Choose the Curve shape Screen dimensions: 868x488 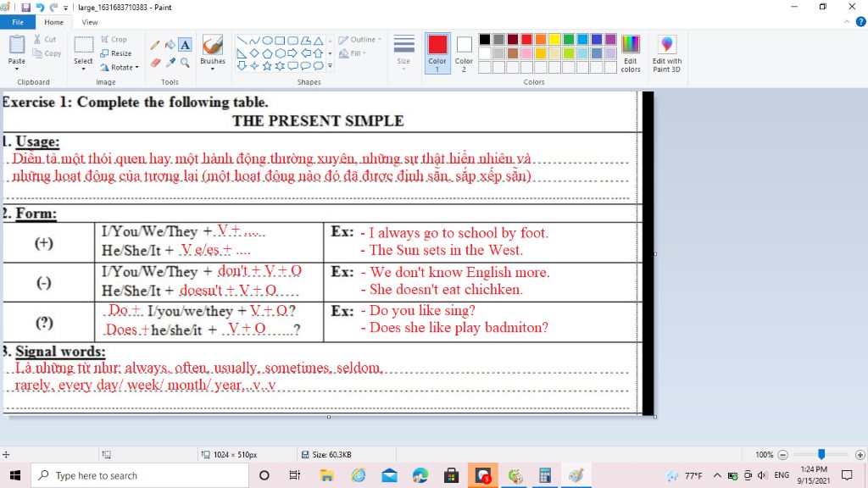pos(254,41)
